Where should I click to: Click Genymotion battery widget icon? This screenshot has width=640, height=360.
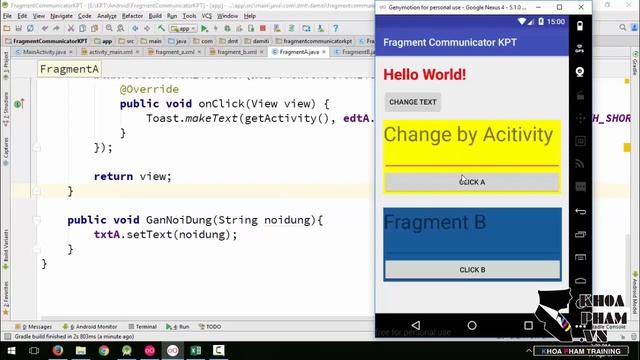pyautogui.click(x=580, y=26)
